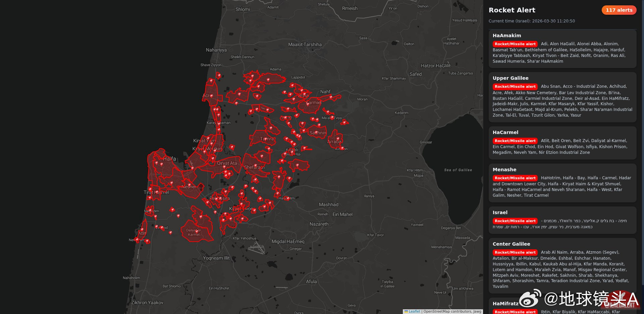Click Rocket/Missile alert tag under Upper Galilee
The height and width of the screenshot is (314, 644).
click(515, 86)
